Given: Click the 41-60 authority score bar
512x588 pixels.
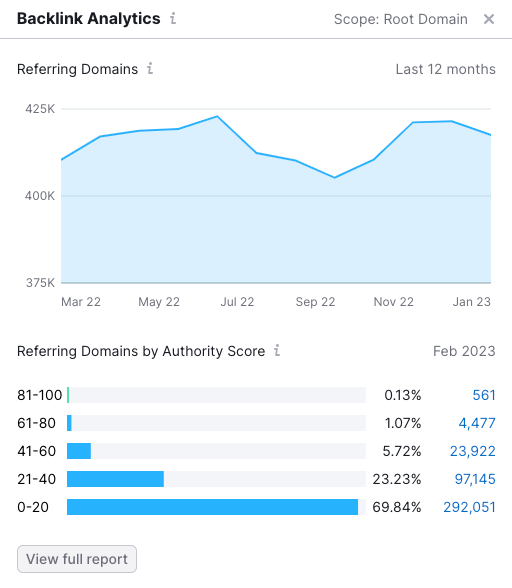Looking at the screenshot, I should [x=79, y=451].
